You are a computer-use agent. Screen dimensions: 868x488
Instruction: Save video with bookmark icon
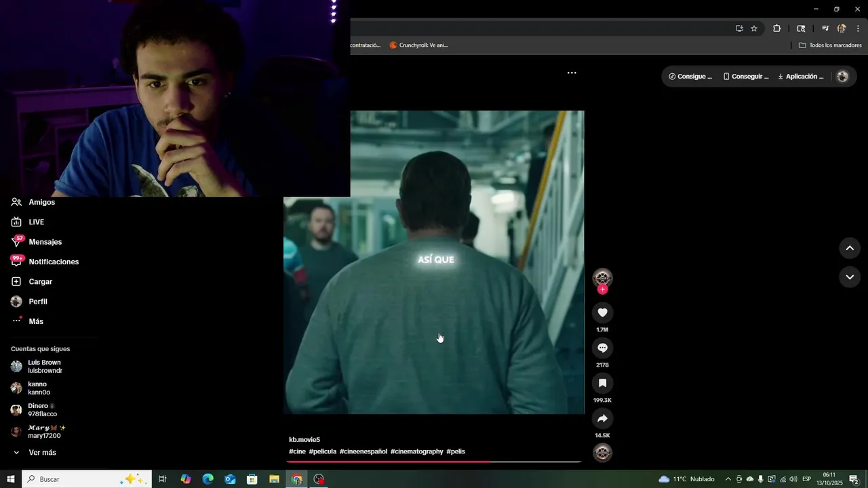tap(602, 383)
